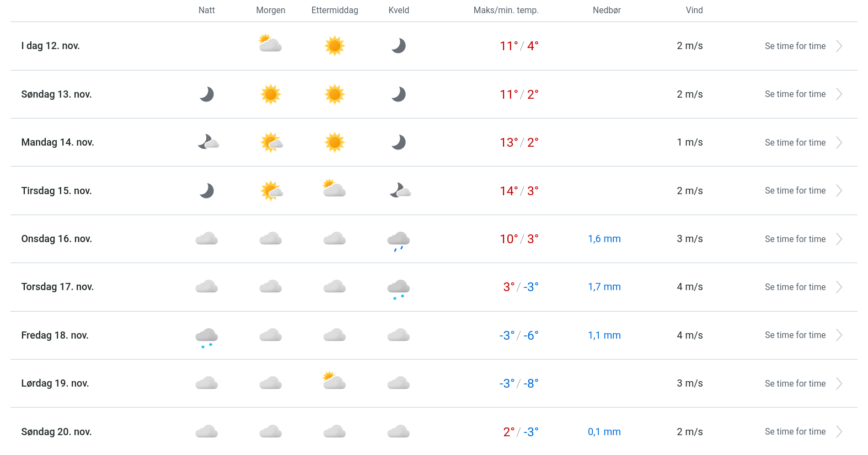This screenshot has width=868, height=455.
Task: Open 'Se time for time' for Onsdag 16. nov.
Action: pyautogui.click(x=795, y=239)
